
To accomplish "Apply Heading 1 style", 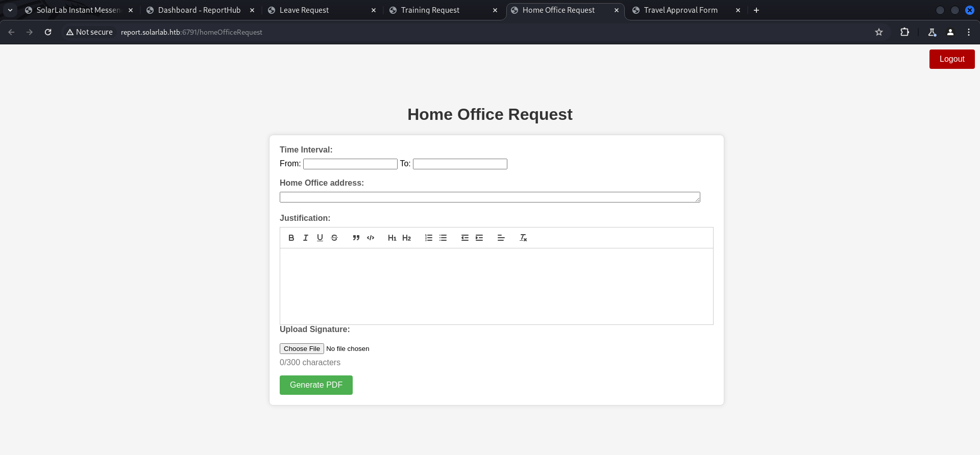I will 392,238.
